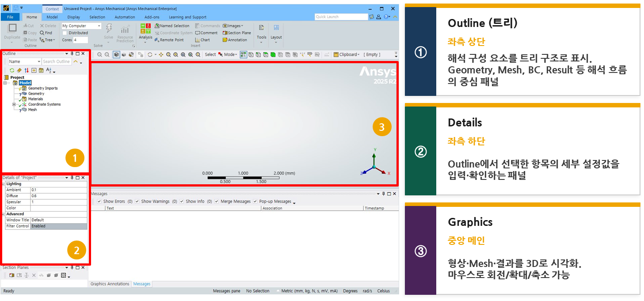Open the Add-ons ribbon tab
644x301 pixels.
coord(152,17)
